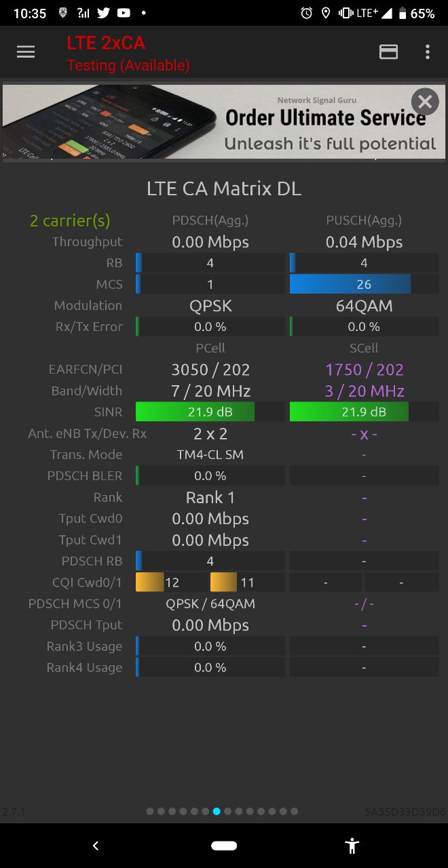Image resolution: width=448 pixels, height=868 pixels.
Task: Tap the home pill button
Action: point(224,846)
